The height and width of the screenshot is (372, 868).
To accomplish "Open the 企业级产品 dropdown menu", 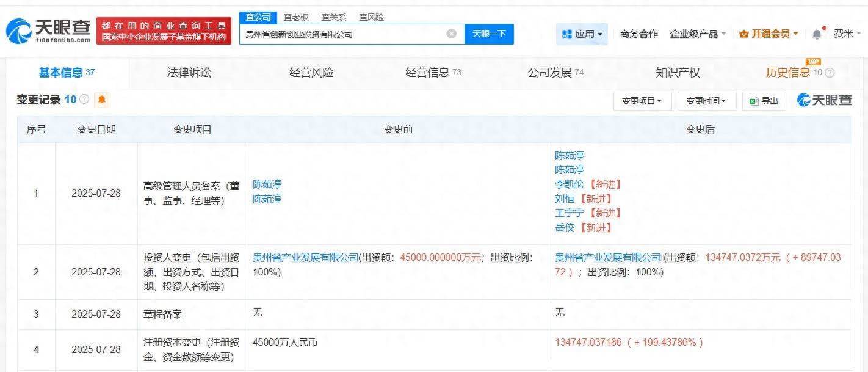I will pyautogui.click(x=697, y=34).
